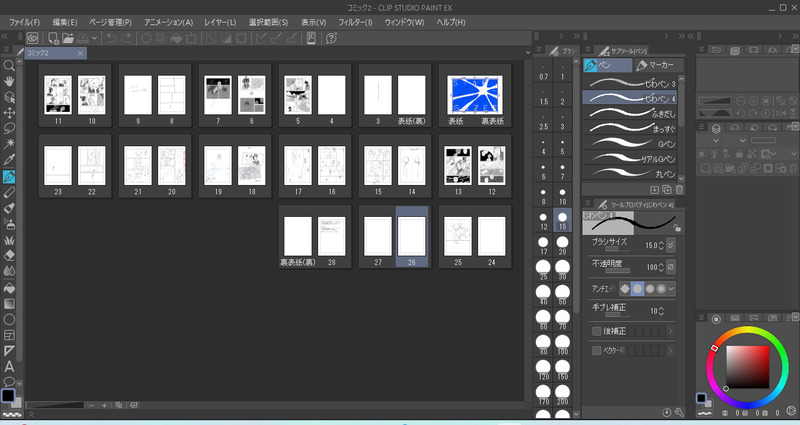Open the レイヤー(L) menu

point(220,22)
